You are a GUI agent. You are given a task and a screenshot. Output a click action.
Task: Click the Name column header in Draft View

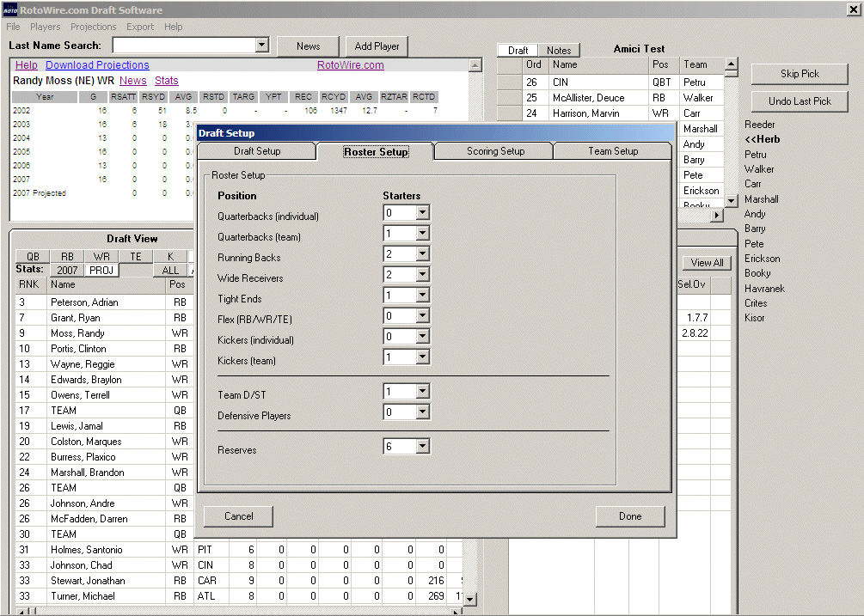click(x=107, y=284)
